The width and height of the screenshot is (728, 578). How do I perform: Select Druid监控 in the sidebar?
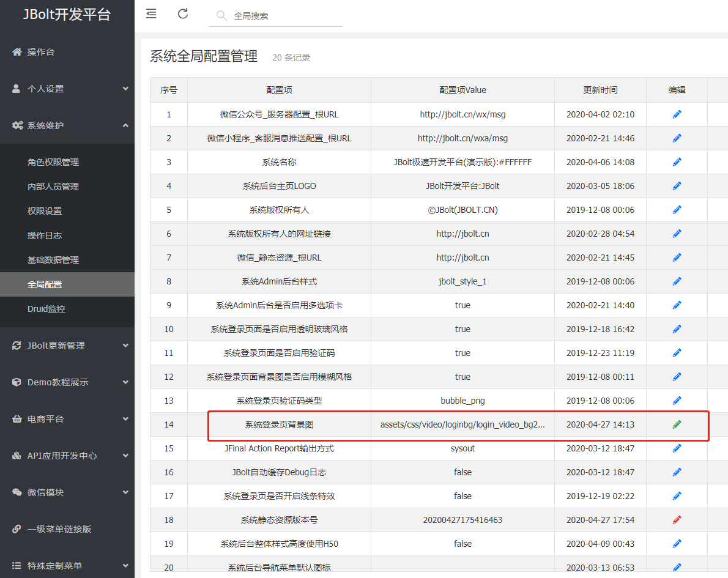coord(46,309)
